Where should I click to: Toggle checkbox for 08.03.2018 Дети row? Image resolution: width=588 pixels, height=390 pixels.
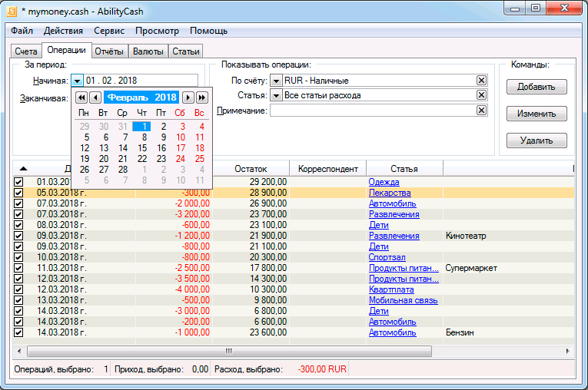click(x=18, y=225)
